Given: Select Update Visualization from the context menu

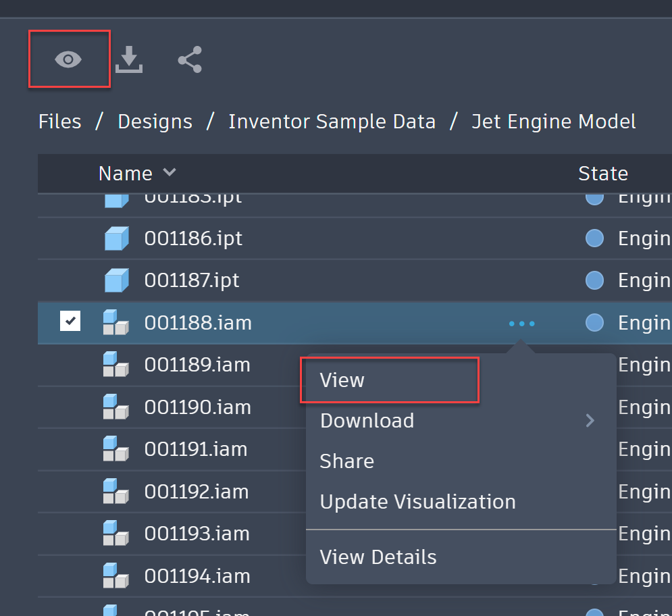Looking at the screenshot, I should tap(417, 501).
